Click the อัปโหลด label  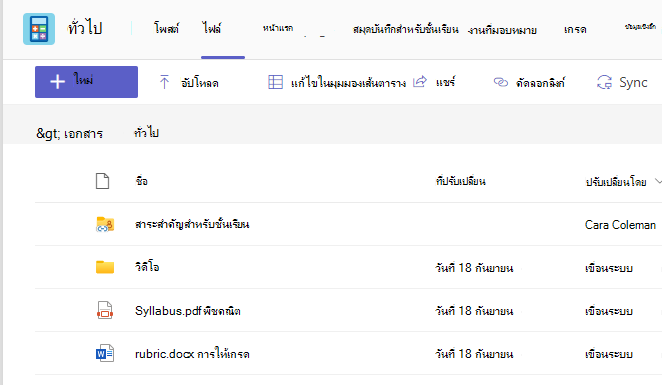(200, 83)
